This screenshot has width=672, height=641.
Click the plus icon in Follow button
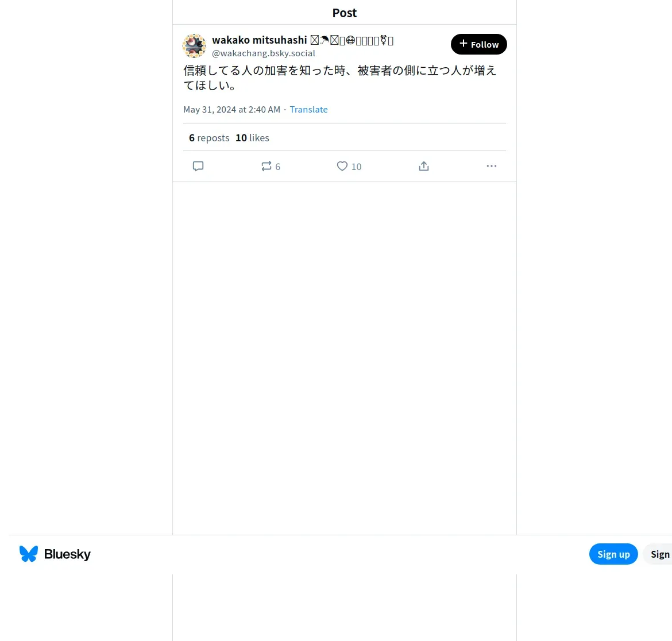(x=464, y=44)
